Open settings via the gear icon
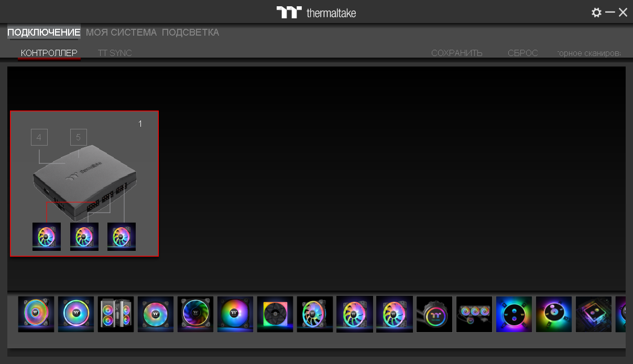The image size is (633, 364). [596, 13]
